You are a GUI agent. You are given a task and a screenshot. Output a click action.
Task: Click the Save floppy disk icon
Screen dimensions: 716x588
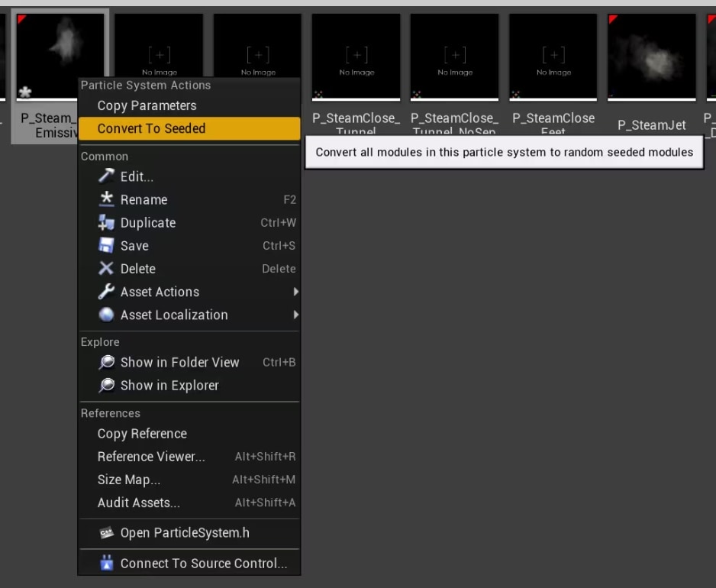(x=106, y=246)
